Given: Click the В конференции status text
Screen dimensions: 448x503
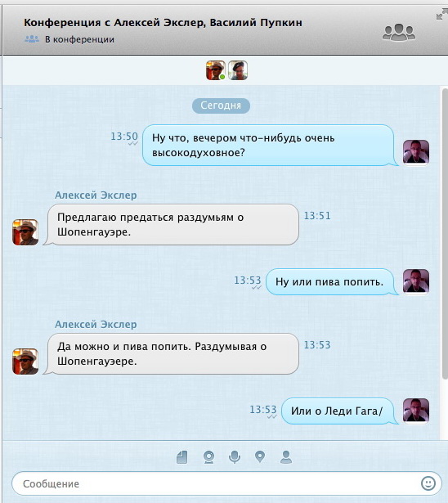Looking at the screenshot, I should click(x=79, y=39).
